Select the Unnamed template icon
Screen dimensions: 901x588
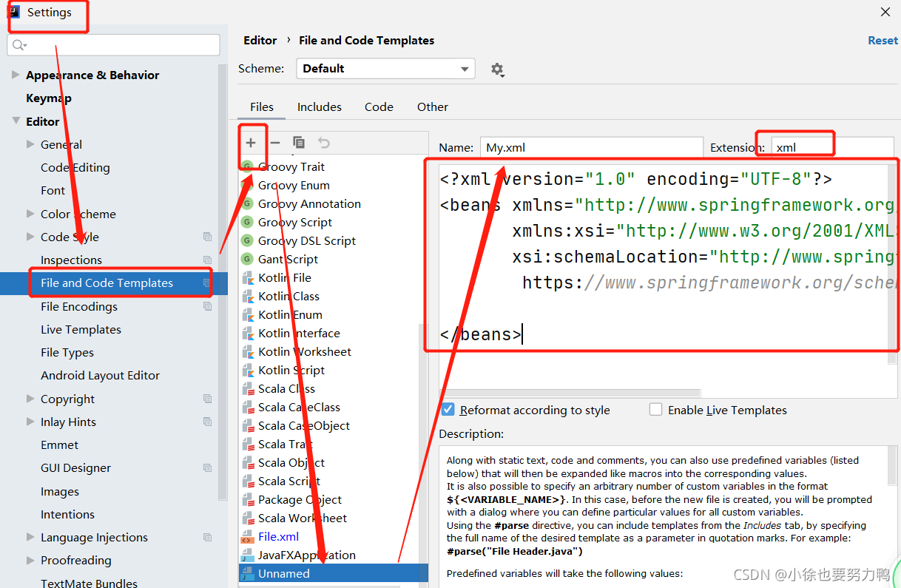pos(247,573)
